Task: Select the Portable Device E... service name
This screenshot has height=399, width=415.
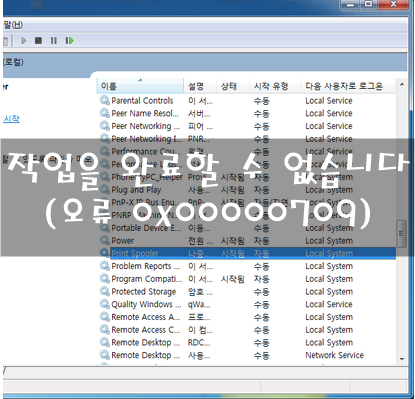Action: click(x=146, y=228)
